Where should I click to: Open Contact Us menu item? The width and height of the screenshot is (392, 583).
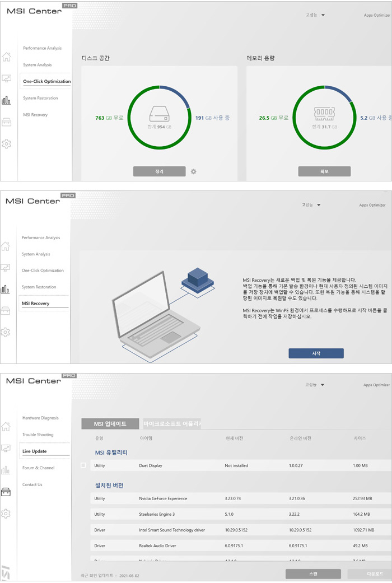point(32,484)
